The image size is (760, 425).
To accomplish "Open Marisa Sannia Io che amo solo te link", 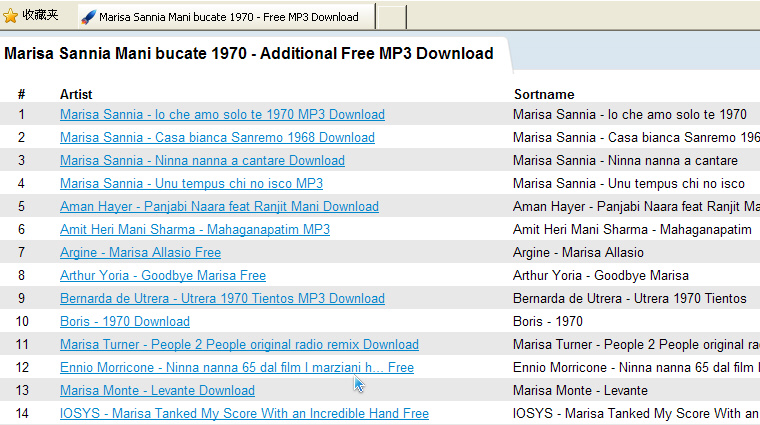I will pyautogui.click(x=222, y=114).
